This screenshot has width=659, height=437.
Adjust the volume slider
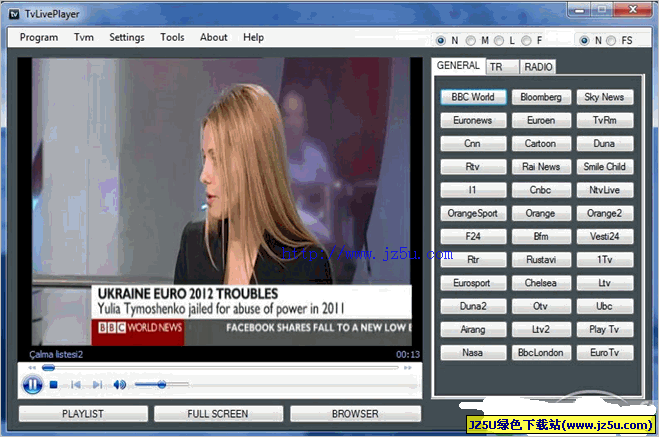point(161,384)
